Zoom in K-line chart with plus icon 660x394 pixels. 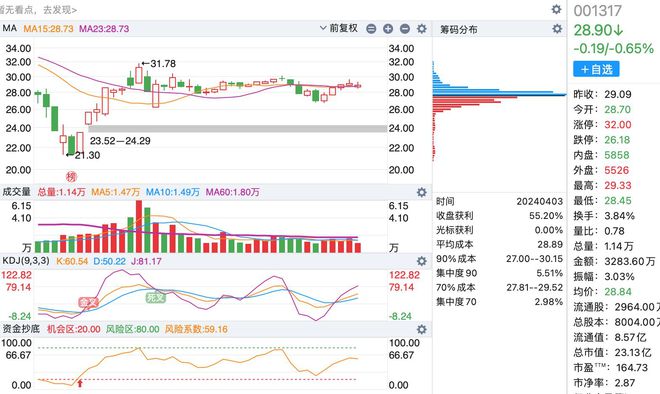(388, 29)
